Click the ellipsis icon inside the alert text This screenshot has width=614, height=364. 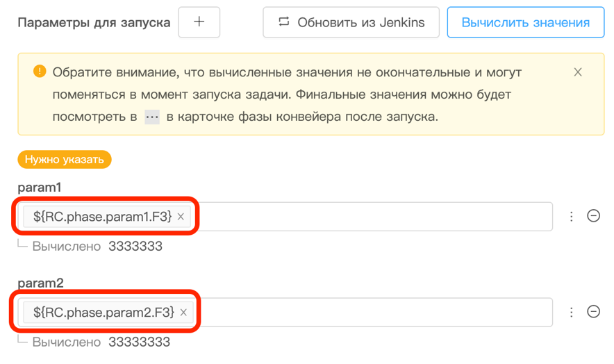pos(151,117)
